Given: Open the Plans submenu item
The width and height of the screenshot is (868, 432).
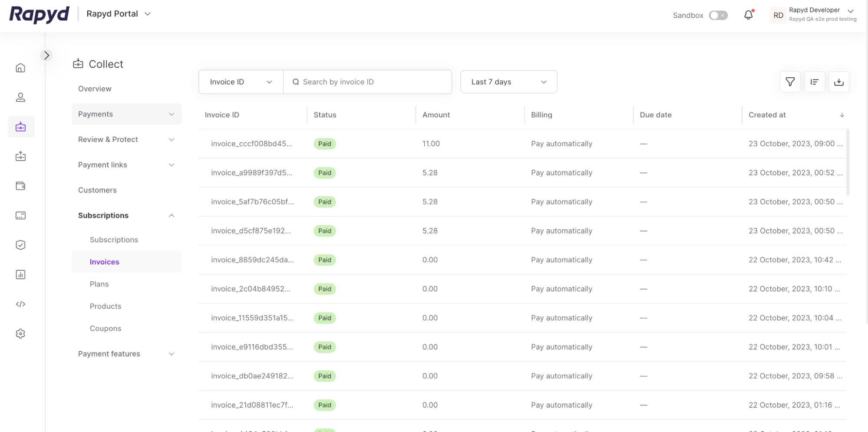Looking at the screenshot, I should pyautogui.click(x=99, y=284).
